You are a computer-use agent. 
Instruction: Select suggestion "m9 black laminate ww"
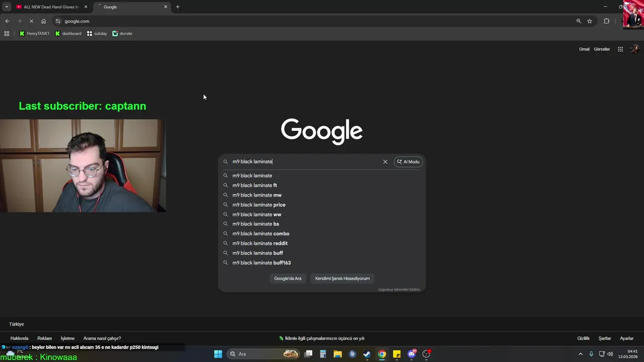point(322,215)
